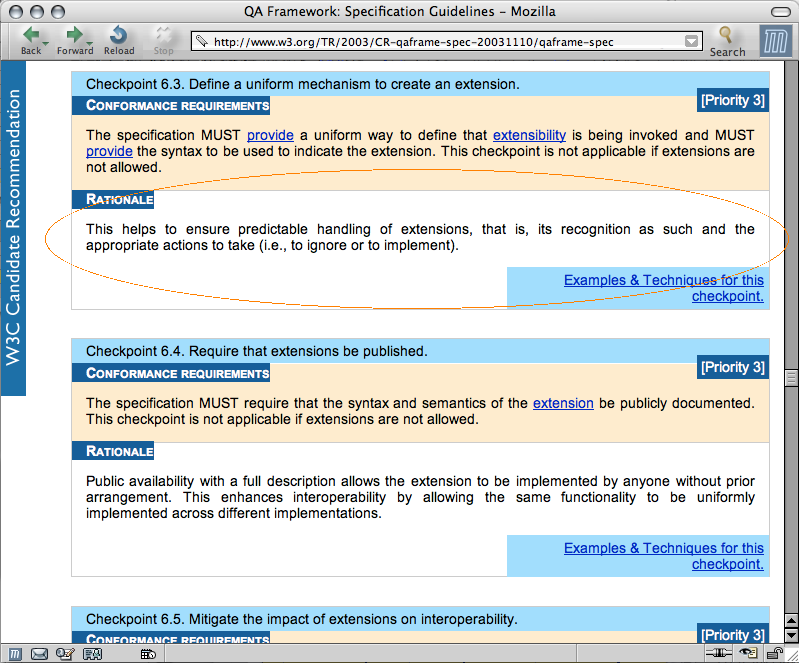Open Address Book from the status bar
This screenshot has width=799, height=663.
(x=92, y=654)
